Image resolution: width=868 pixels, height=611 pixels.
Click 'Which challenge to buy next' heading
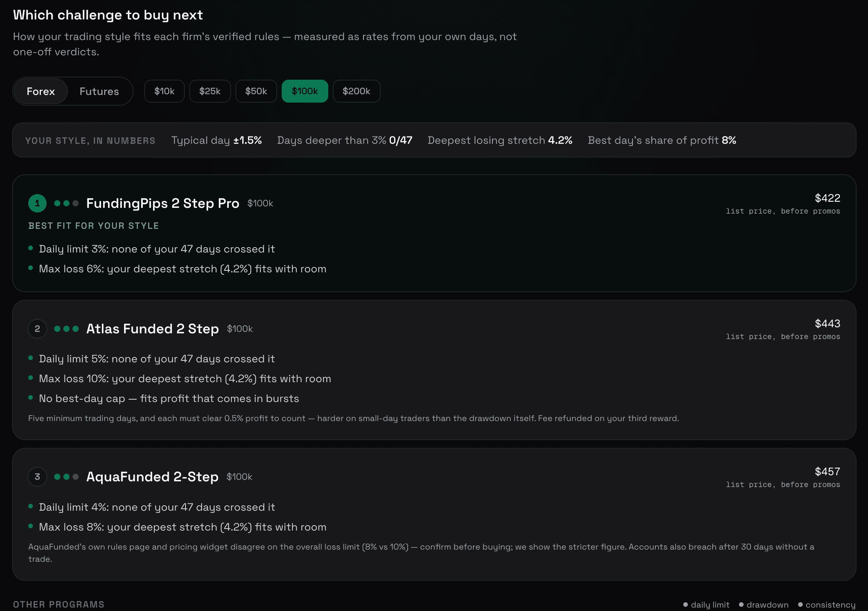(x=108, y=15)
